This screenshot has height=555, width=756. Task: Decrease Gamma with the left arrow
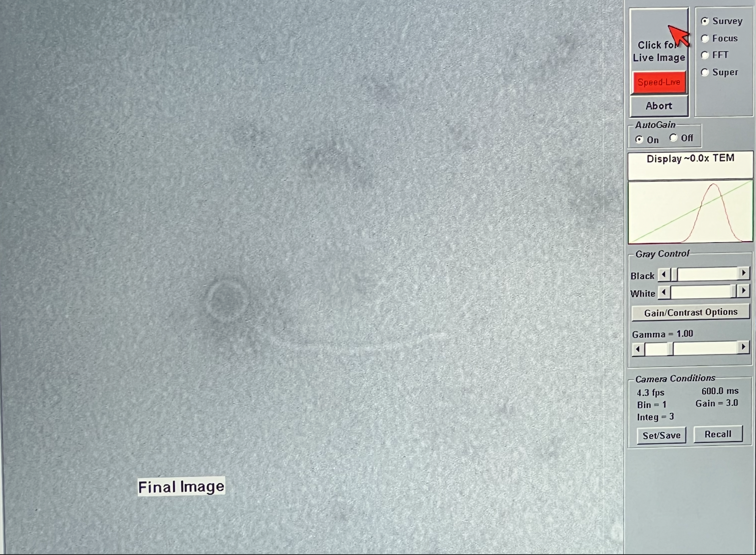pyautogui.click(x=638, y=349)
